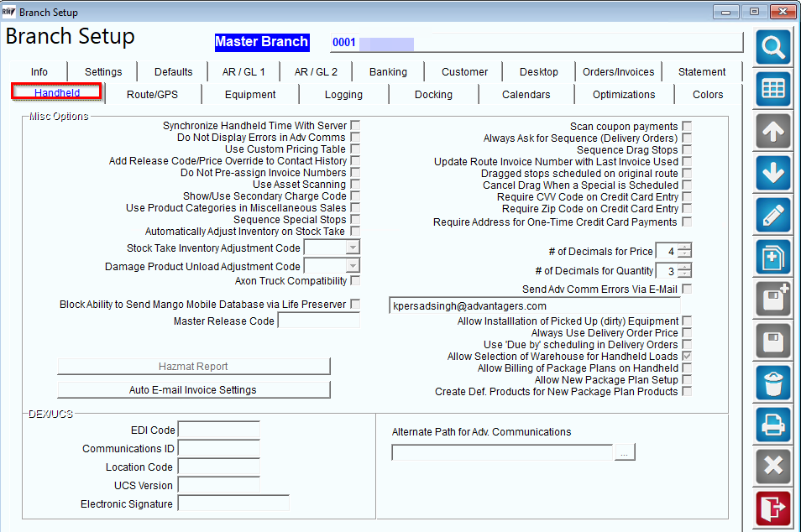Click the Hazmat Report button
801x532 pixels.
pyautogui.click(x=194, y=367)
